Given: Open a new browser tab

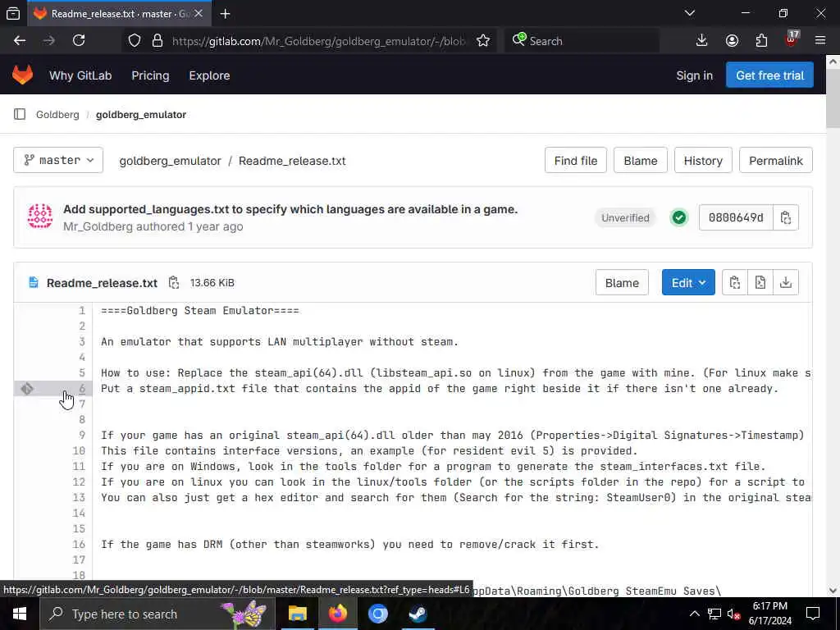Looking at the screenshot, I should click(225, 14).
